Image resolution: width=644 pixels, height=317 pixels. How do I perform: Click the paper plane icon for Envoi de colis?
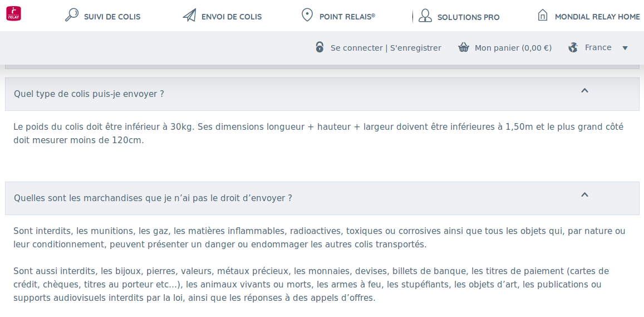[x=189, y=16]
